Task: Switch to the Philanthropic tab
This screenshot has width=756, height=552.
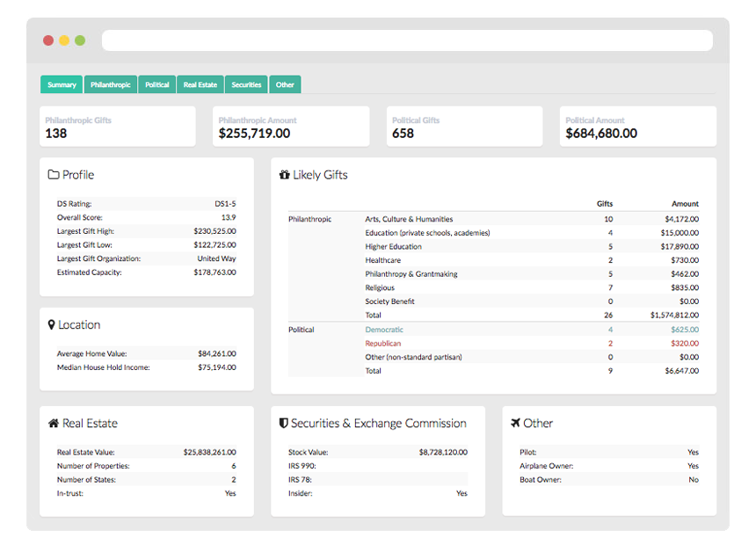Action: click(x=110, y=84)
